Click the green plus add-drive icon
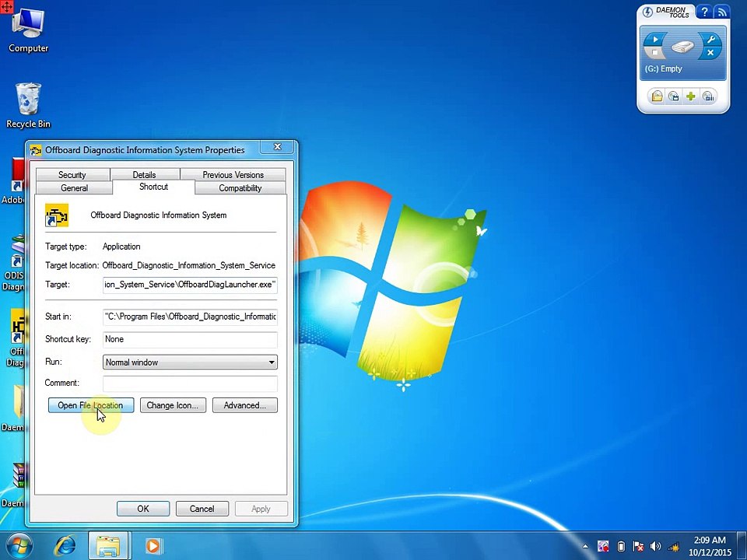747x560 pixels. click(x=690, y=96)
